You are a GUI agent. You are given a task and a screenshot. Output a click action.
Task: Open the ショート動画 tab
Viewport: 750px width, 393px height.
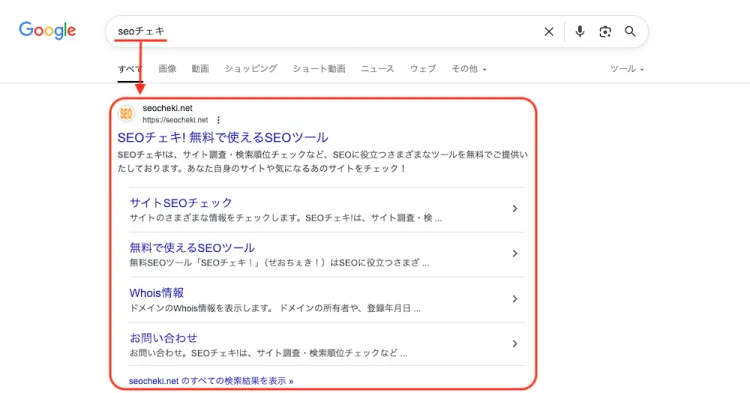[319, 69]
